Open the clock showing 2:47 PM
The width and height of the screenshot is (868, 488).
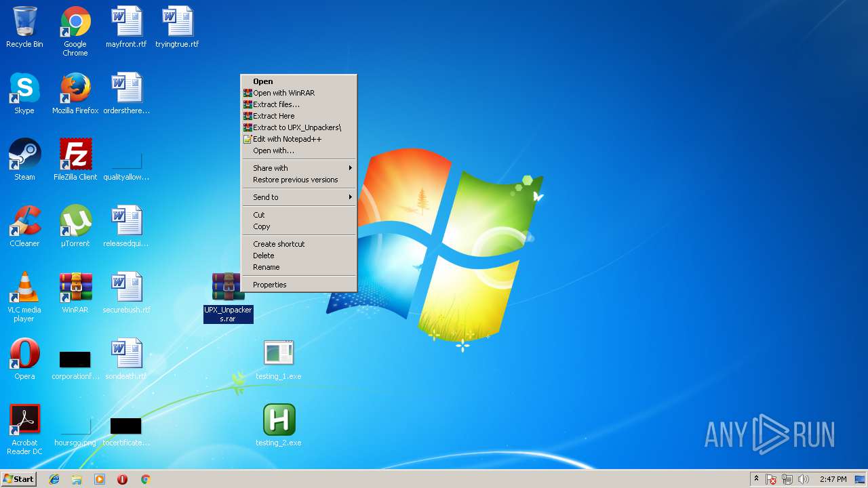(x=833, y=479)
